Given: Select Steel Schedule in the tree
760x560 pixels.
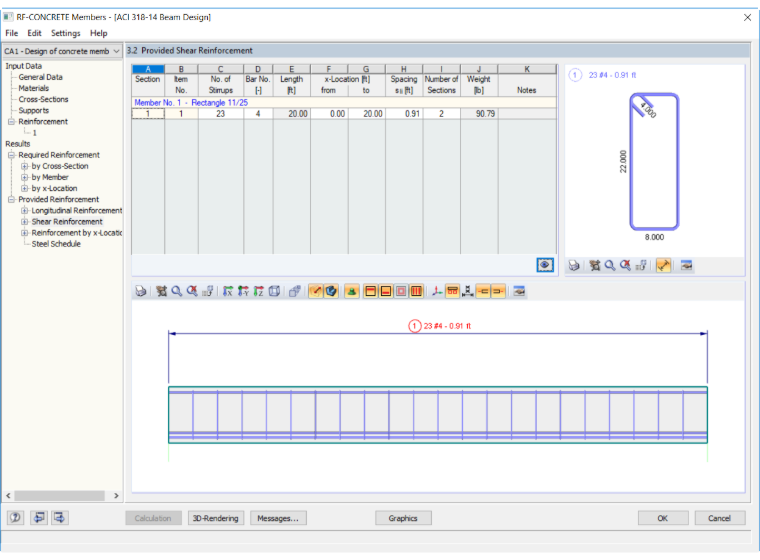Looking at the screenshot, I should tap(56, 244).
